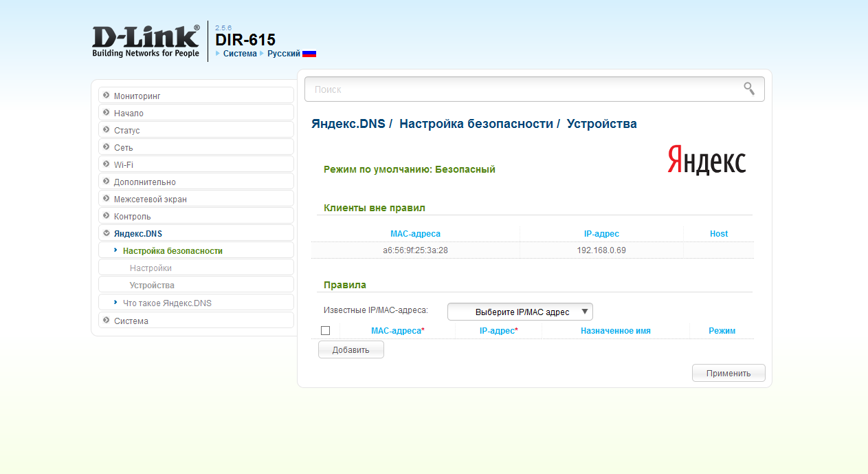Open Контроль menu item
This screenshot has width=868, height=474.
[x=197, y=216]
